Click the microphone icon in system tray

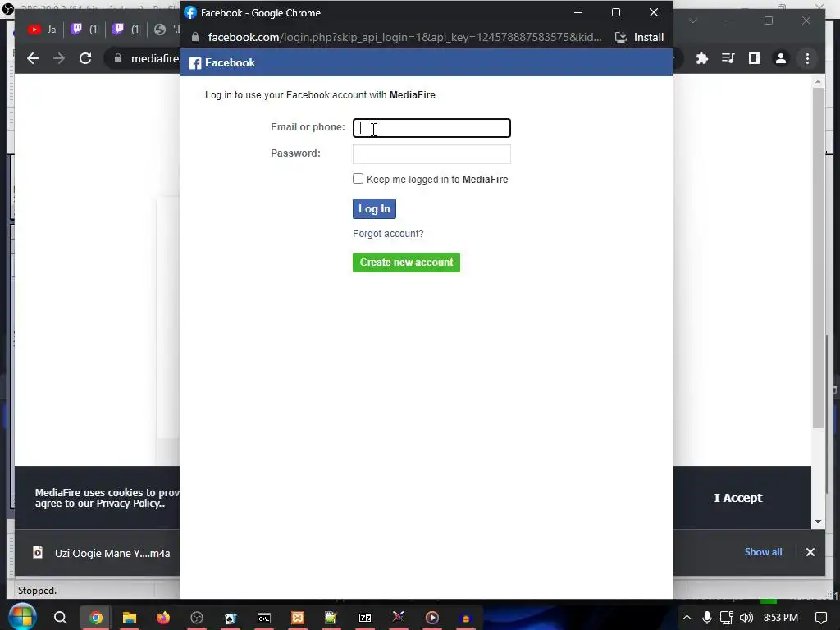point(707,618)
